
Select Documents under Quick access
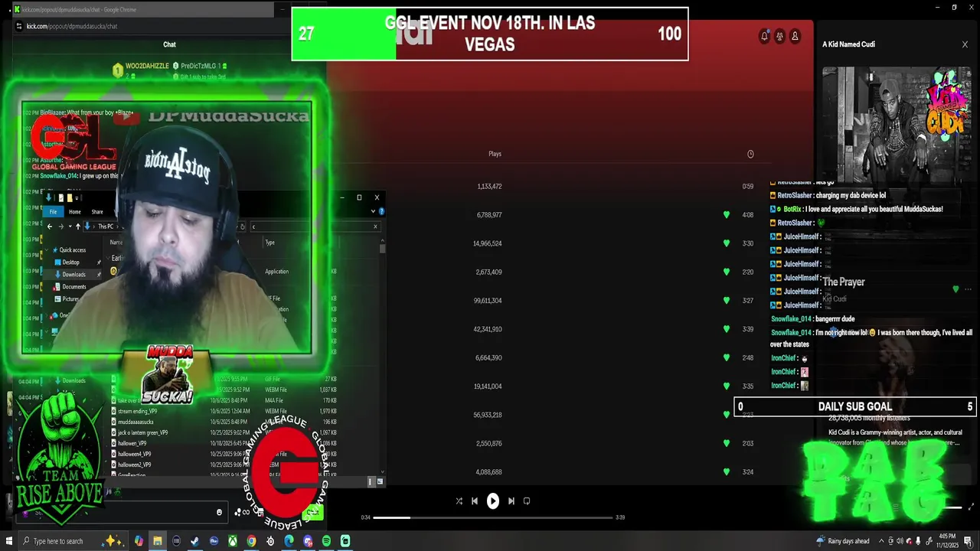pyautogui.click(x=74, y=287)
